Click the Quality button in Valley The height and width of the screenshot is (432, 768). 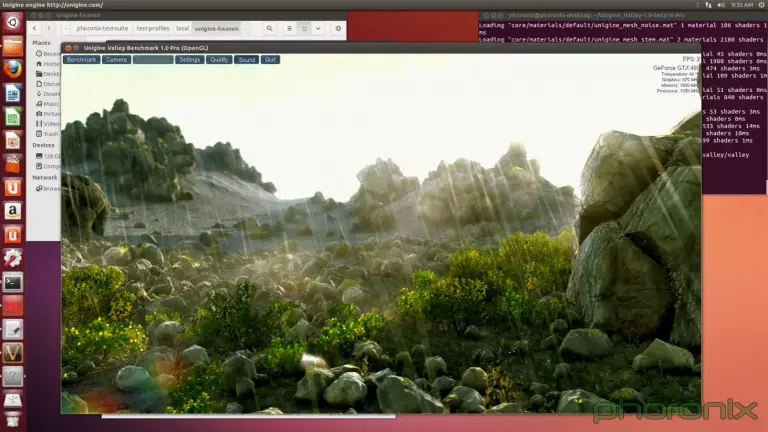(219, 60)
